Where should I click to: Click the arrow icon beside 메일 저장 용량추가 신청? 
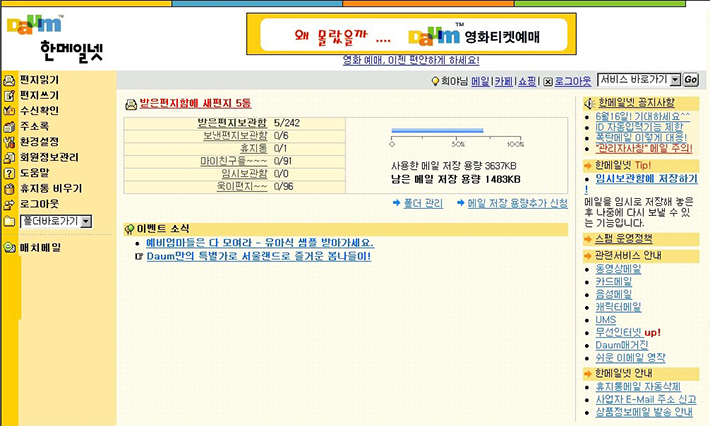(x=461, y=203)
